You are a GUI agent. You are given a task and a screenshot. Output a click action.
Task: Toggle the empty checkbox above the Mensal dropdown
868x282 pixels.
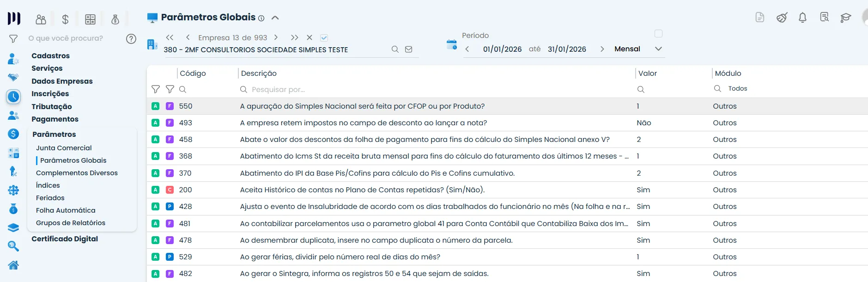point(659,33)
